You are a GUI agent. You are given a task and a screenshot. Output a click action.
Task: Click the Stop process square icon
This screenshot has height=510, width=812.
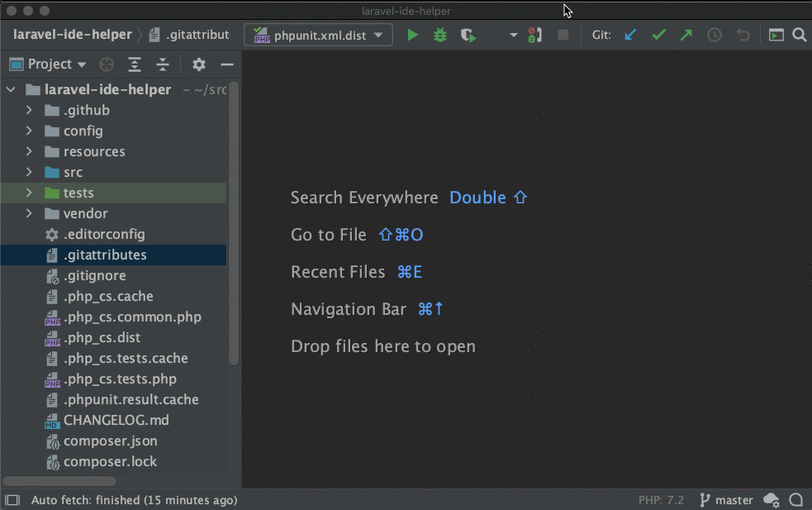click(563, 36)
